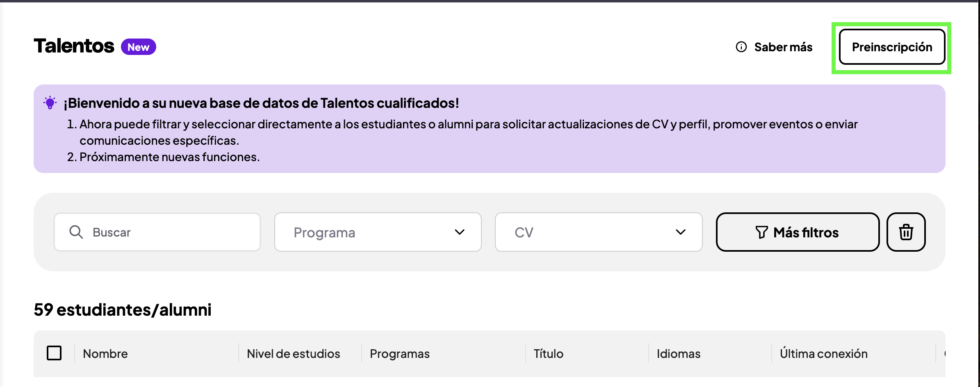Click the funnel icon in Más filtros
Image resolution: width=980 pixels, height=387 pixels.
click(761, 232)
